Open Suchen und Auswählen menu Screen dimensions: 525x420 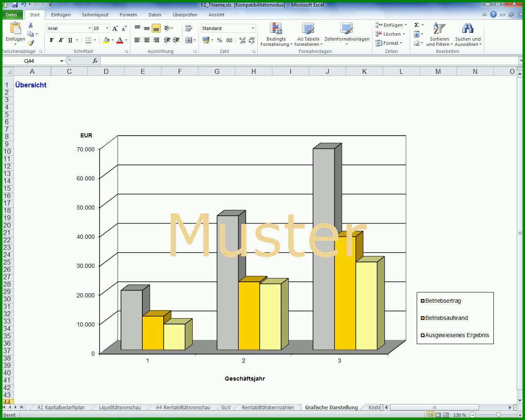coord(468,34)
